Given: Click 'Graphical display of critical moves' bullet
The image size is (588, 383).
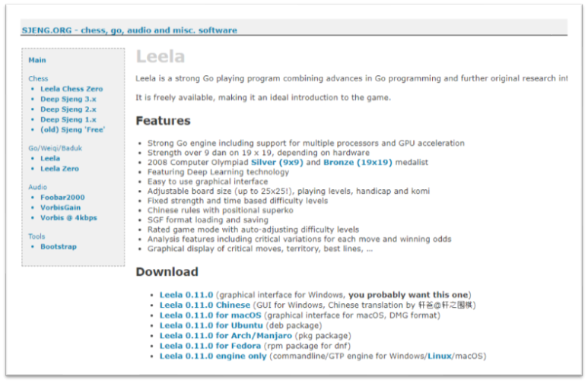Looking at the screenshot, I should point(260,248).
